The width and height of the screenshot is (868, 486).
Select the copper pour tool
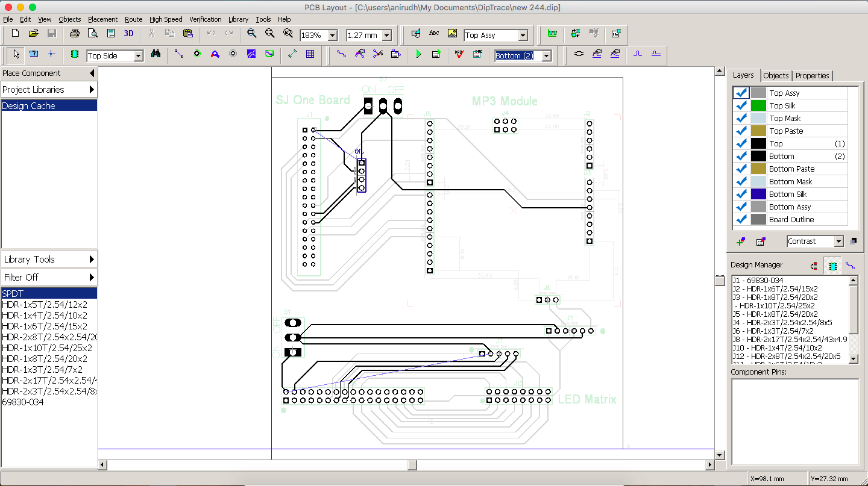(x=251, y=54)
